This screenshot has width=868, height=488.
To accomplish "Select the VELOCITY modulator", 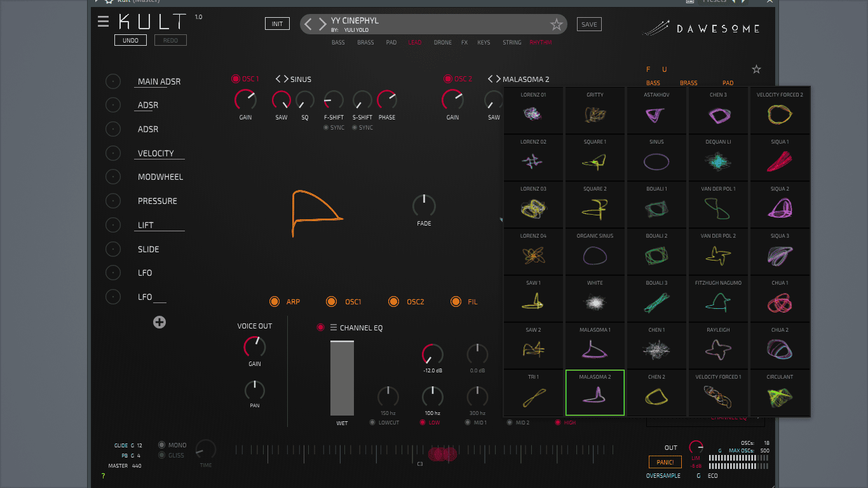I will (156, 153).
